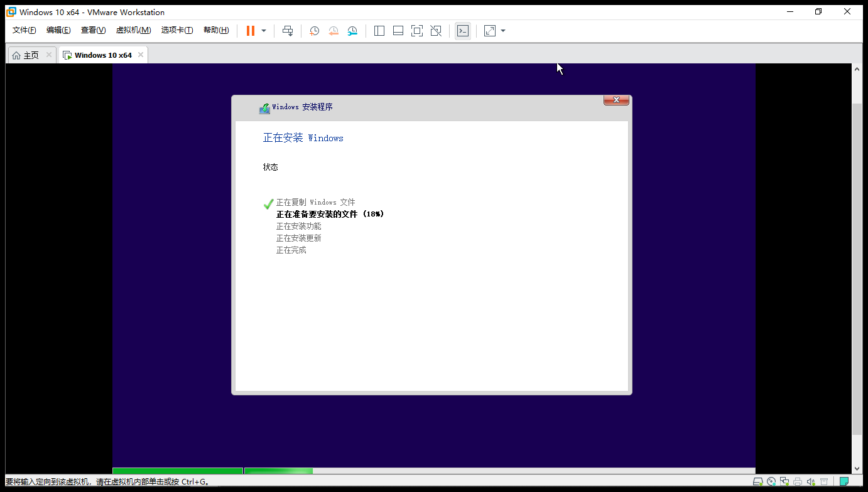Send Ctrl+Alt+Del to the virtual machine
868x492 pixels.
pos(288,31)
